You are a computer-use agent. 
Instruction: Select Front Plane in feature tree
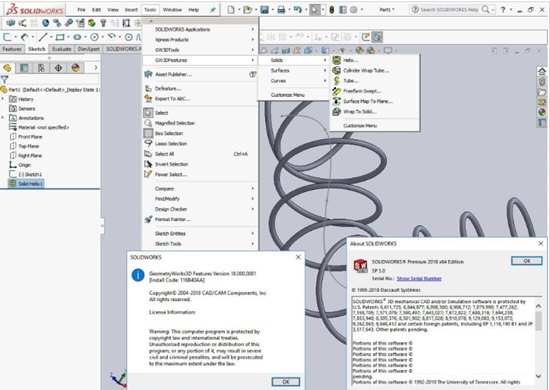click(x=26, y=137)
